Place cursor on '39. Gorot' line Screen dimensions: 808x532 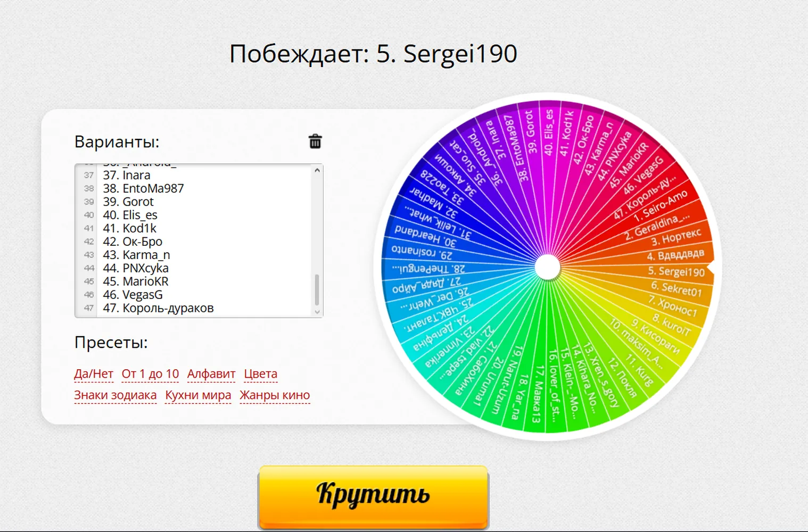128,202
